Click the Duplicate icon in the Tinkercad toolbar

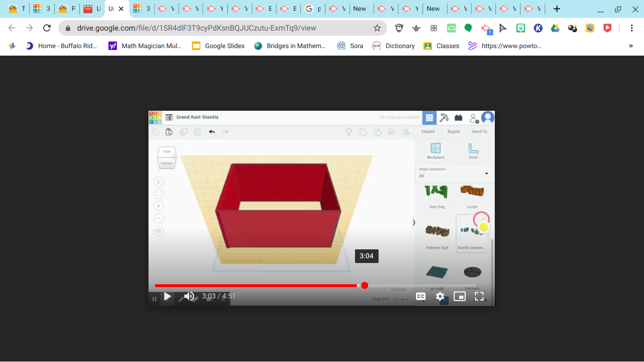tap(183, 132)
